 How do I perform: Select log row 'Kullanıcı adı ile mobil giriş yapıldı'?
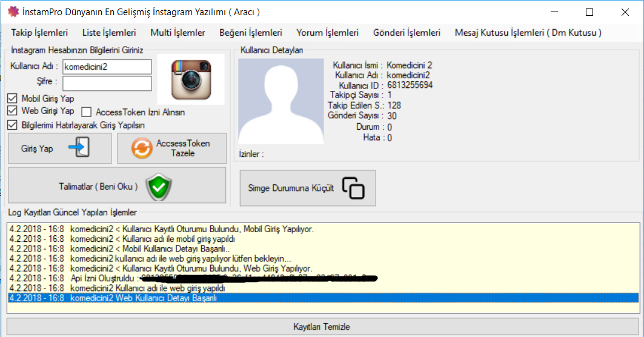(x=324, y=239)
